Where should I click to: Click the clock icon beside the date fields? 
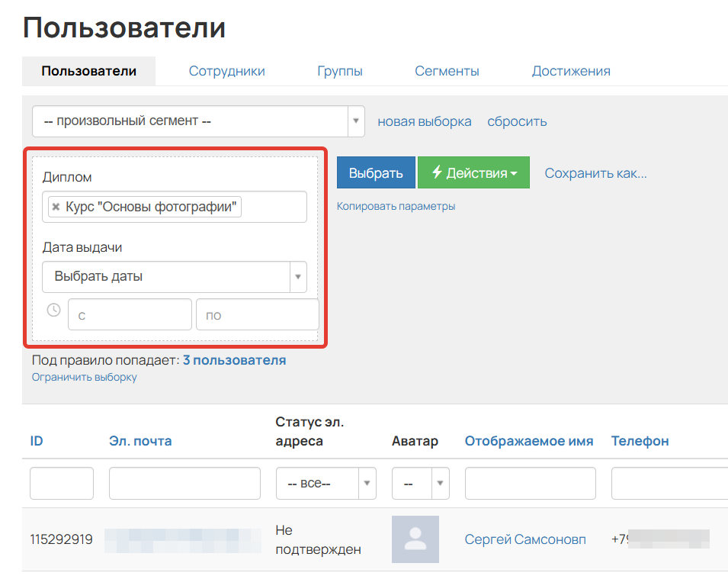(x=53, y=309)
